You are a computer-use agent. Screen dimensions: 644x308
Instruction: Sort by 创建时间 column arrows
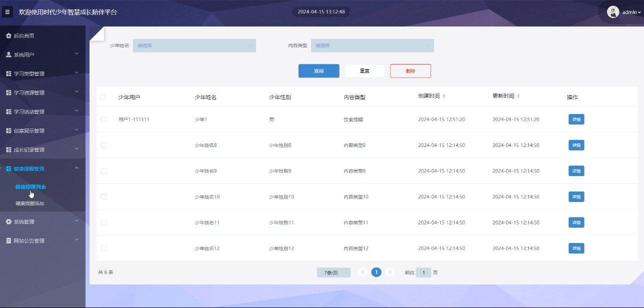pos(444,96)
